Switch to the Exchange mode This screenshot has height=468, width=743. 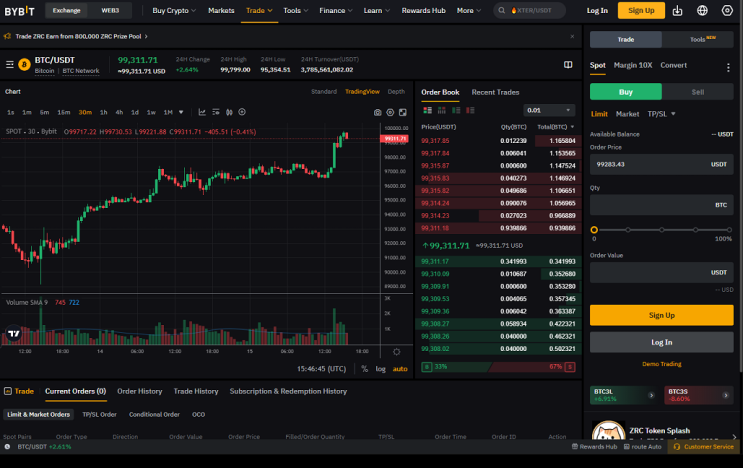coord(66,10)
